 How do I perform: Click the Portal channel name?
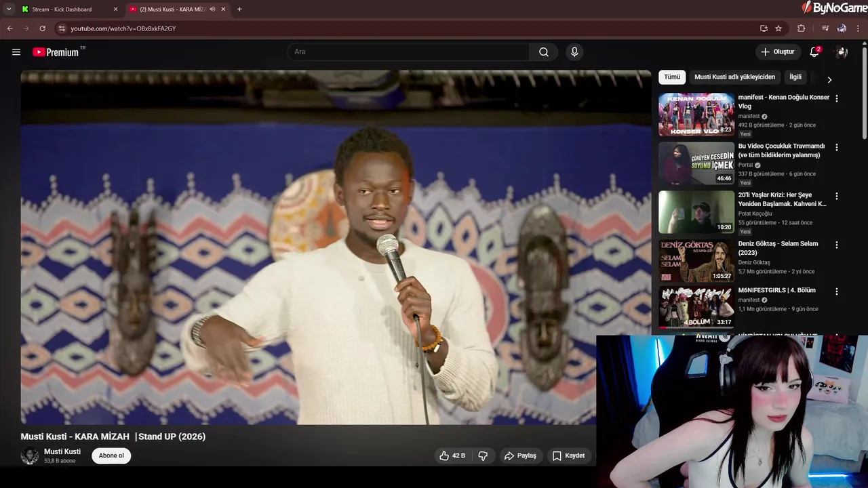(745, 165)
